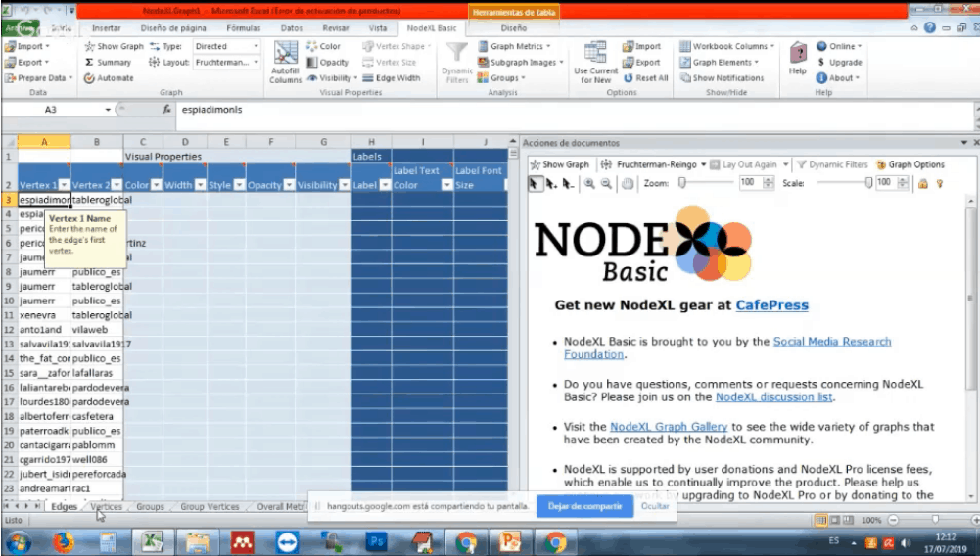
Task: Click the zoom in magnifier in graph pane
Action: 589,183
